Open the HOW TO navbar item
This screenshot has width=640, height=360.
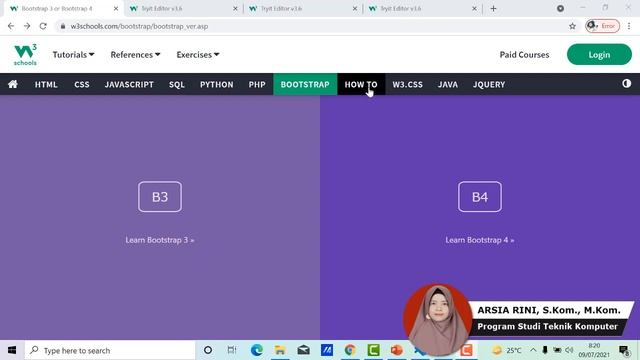[361, 84]
